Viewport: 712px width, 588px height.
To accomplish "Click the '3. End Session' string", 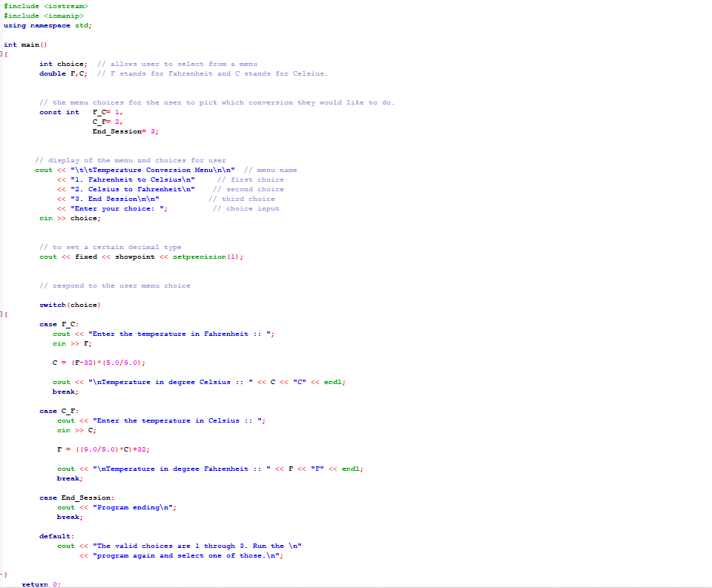I will [x=115, y=199].
